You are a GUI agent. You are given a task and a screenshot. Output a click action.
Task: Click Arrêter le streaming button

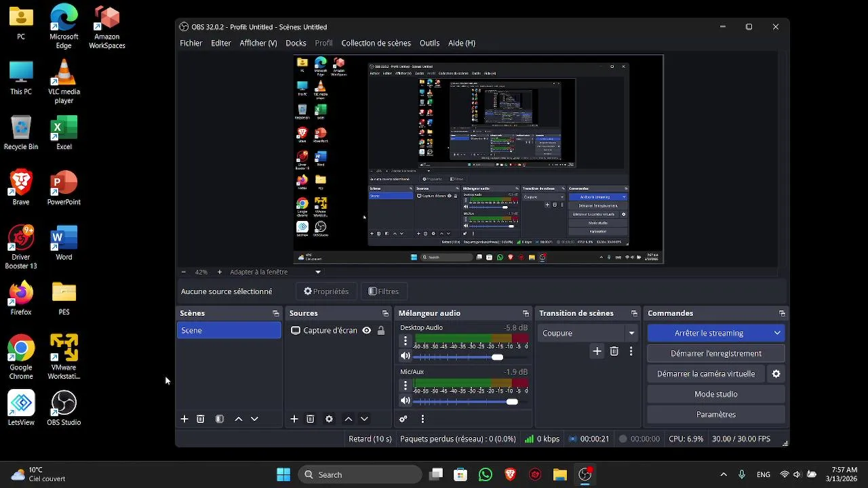pyautogui.click(x=709, y=333)
